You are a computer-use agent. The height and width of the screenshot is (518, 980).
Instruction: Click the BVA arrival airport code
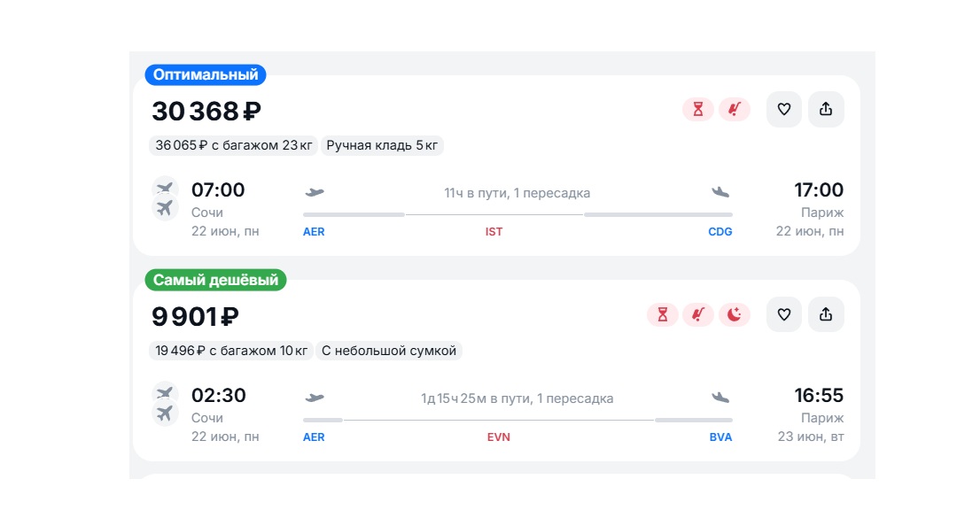click(720, 437)
